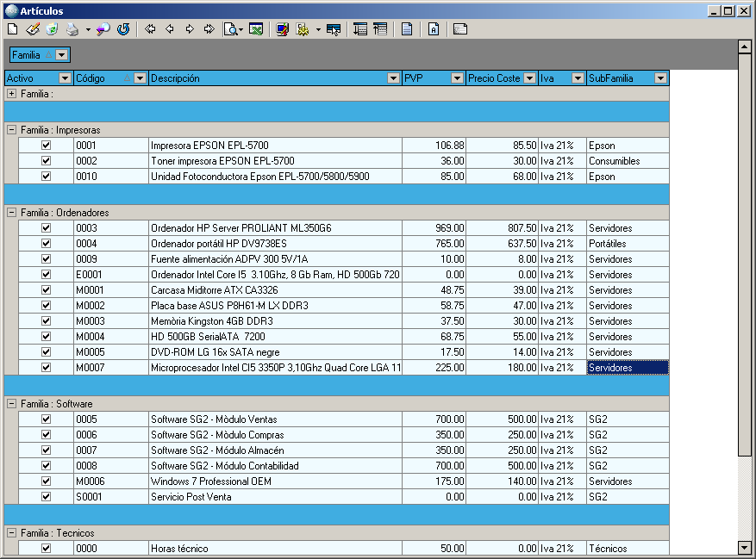Click the export to Excel icon

click(256, 29)
